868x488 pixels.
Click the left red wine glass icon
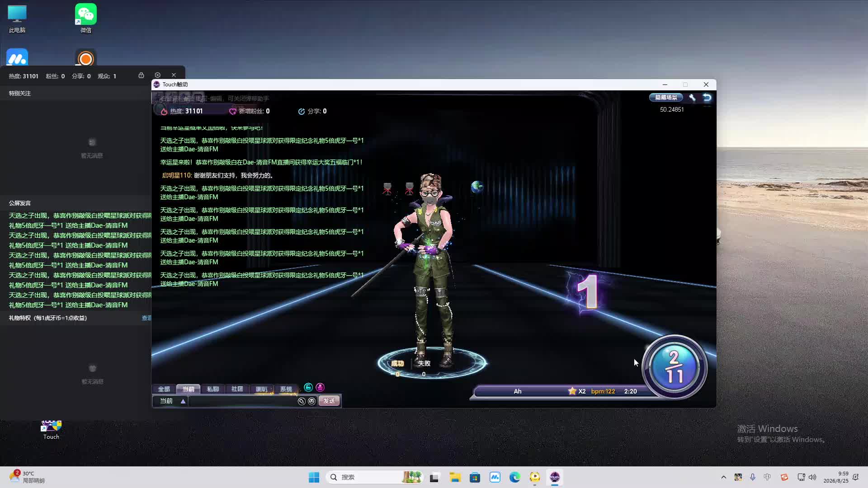(x=387, y=188)
